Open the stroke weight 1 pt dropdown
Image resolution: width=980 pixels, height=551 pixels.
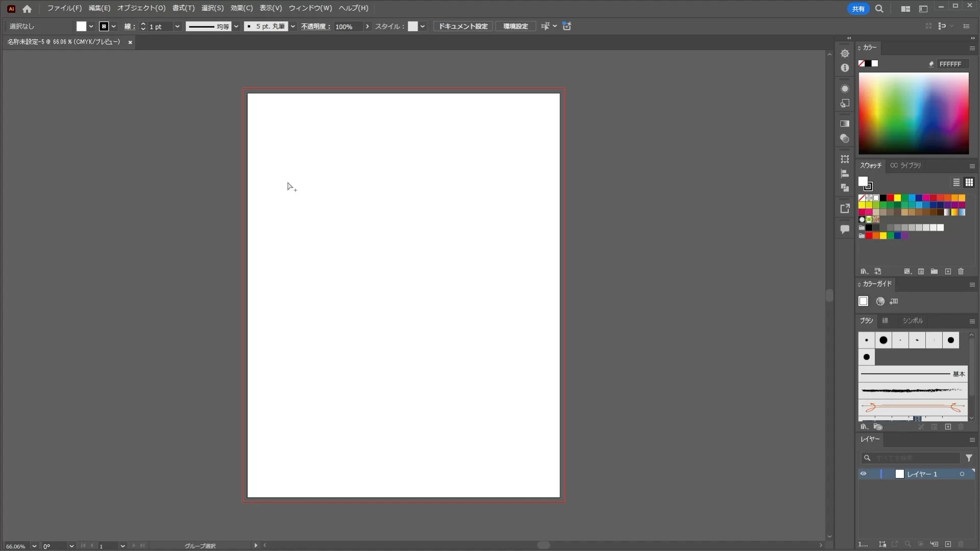[x=177, y=27]
